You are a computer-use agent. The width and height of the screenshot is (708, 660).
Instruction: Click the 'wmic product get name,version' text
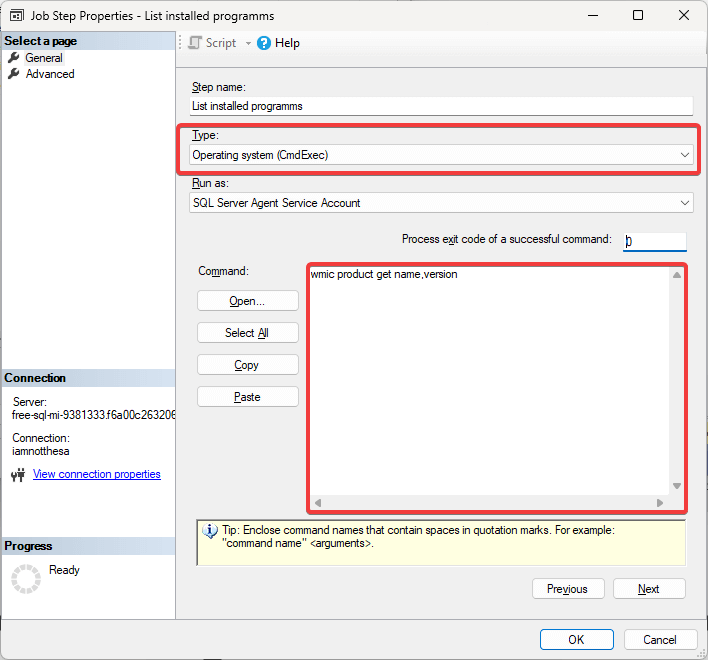[384, 274]
